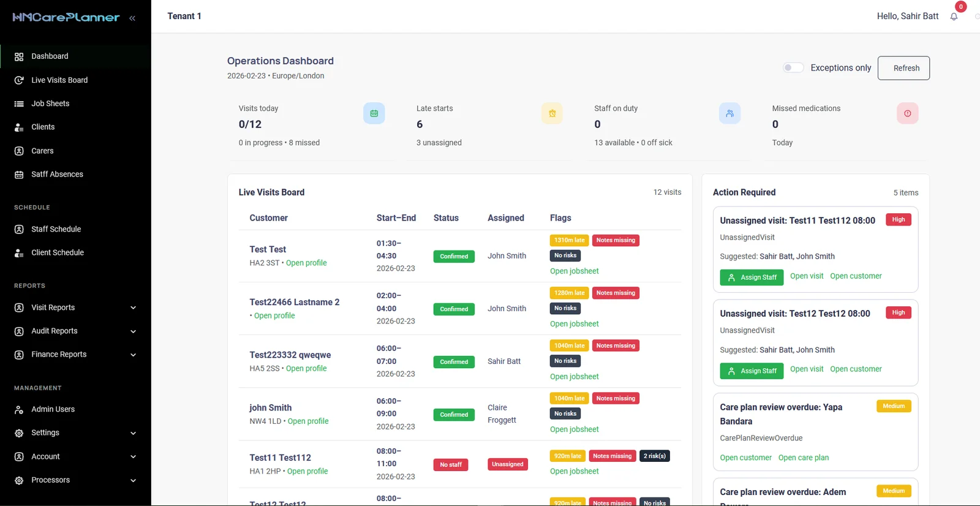
Task: Assign staff to Test12 Test12 visit
Action: click(752, 371)
